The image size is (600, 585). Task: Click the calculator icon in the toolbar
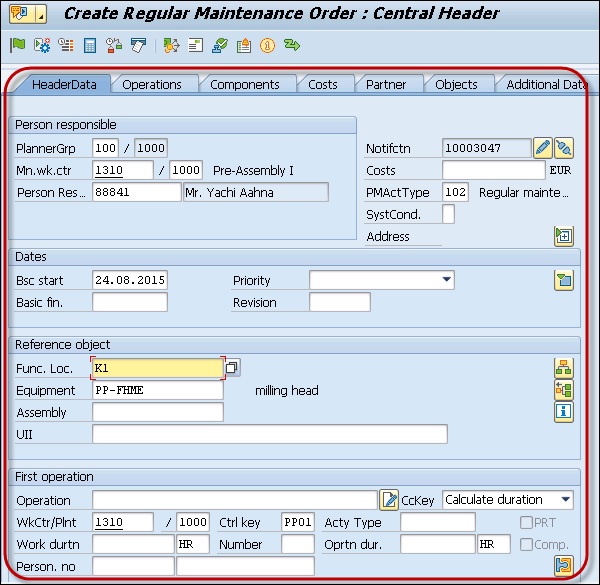pos(90,46)
